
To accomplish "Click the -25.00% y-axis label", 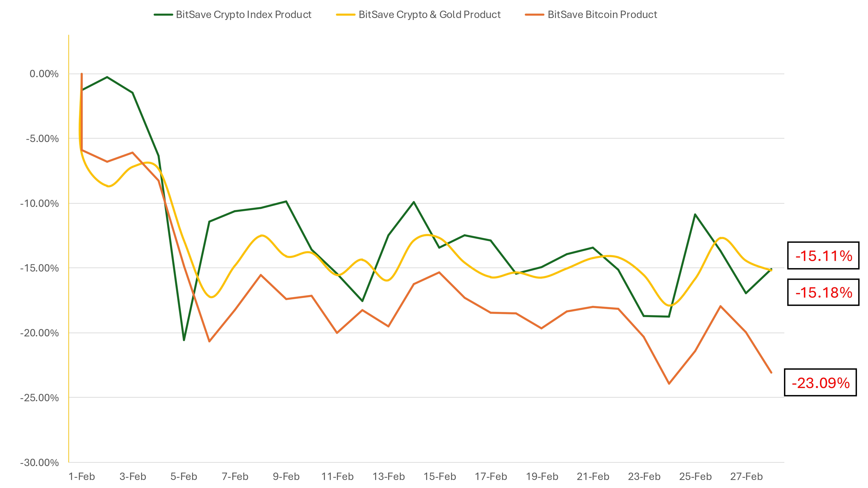I will 40,398.
